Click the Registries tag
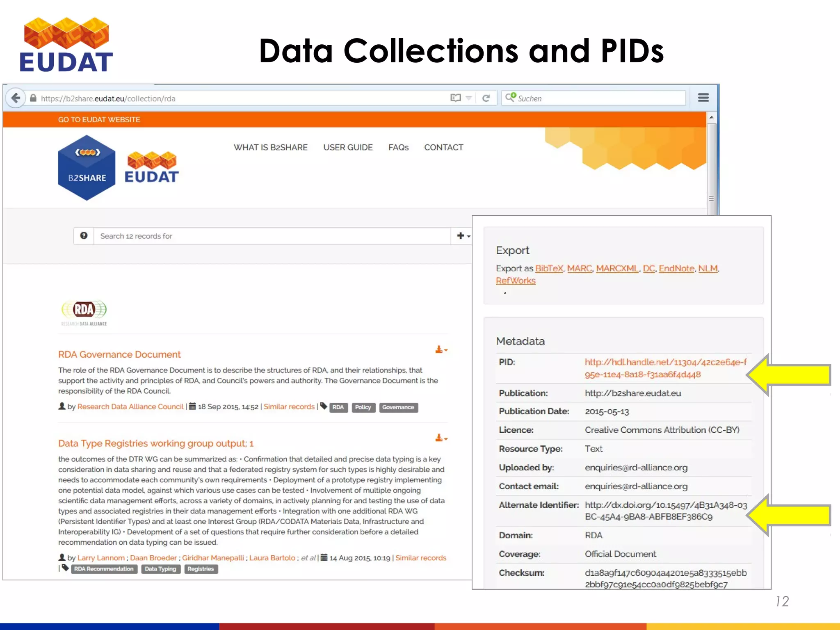Screen dimensions: 840x630 (x=201, y=569)
